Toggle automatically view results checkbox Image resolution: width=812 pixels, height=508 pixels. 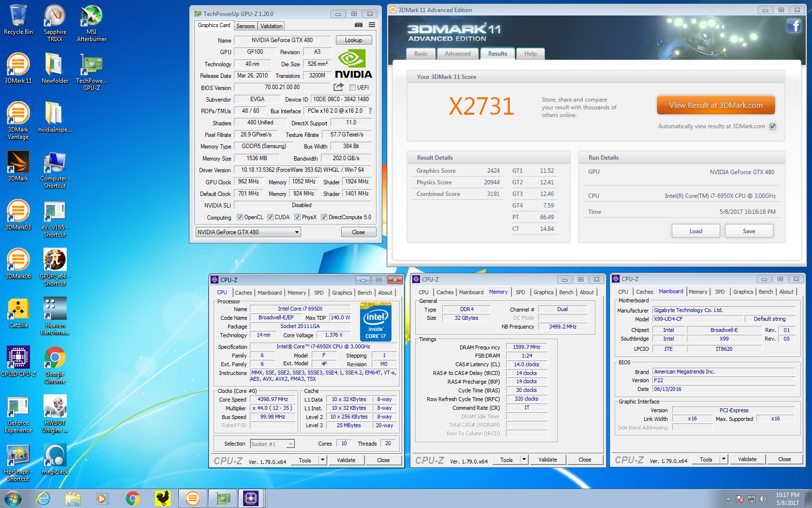(x=772, y=126)
